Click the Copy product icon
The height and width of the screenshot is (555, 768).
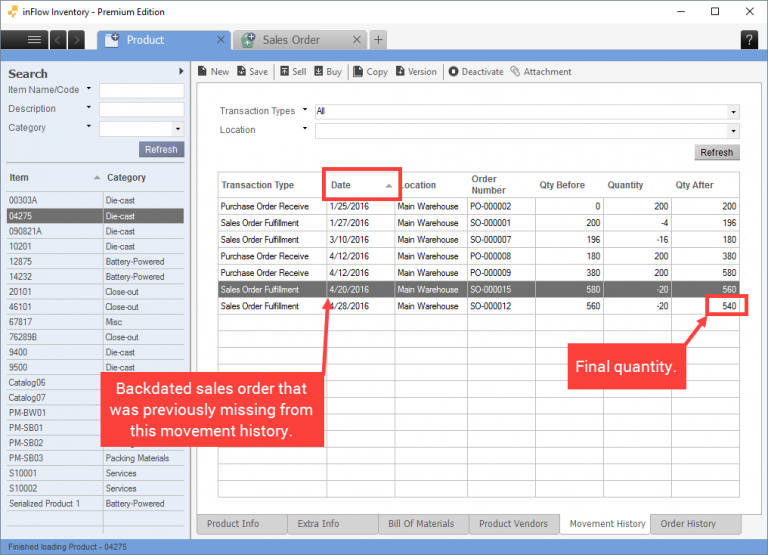pyautogui.click(x=359, y=72)
